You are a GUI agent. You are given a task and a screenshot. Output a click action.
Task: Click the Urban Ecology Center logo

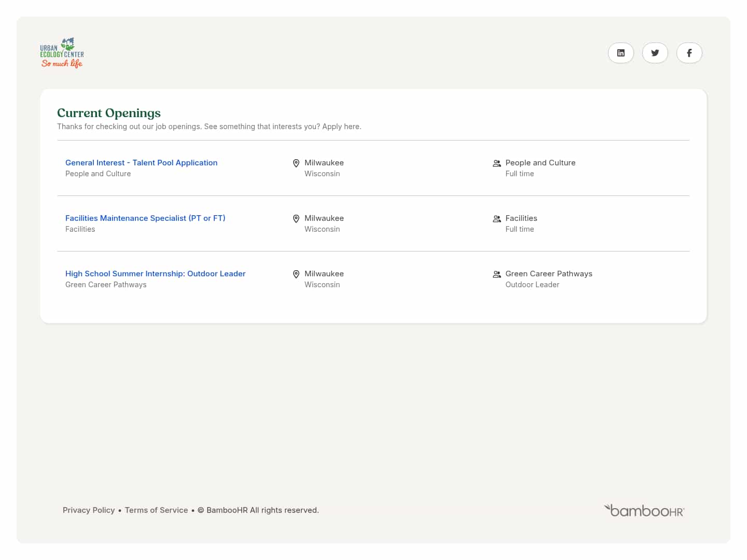pos(62,52)
